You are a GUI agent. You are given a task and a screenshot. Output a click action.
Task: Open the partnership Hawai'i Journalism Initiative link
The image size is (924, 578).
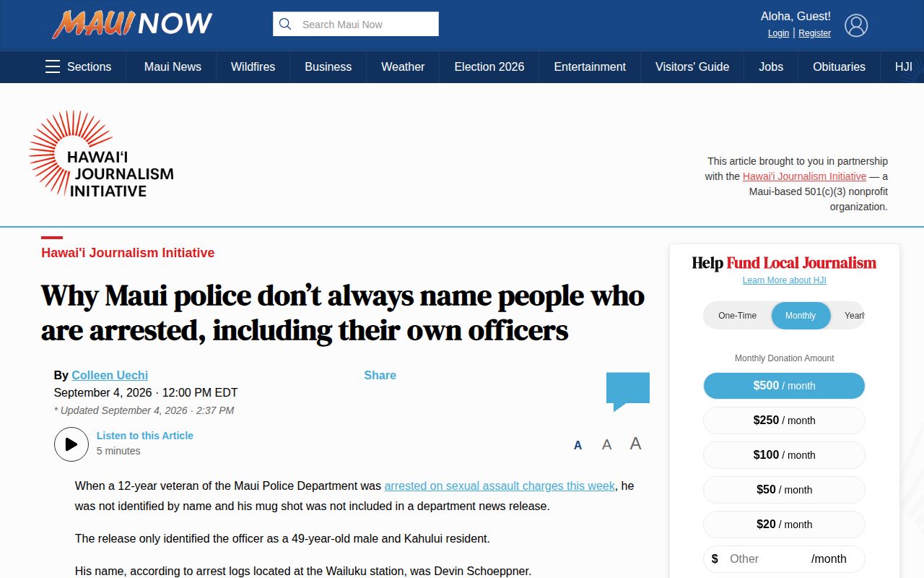tap(804, 176)
